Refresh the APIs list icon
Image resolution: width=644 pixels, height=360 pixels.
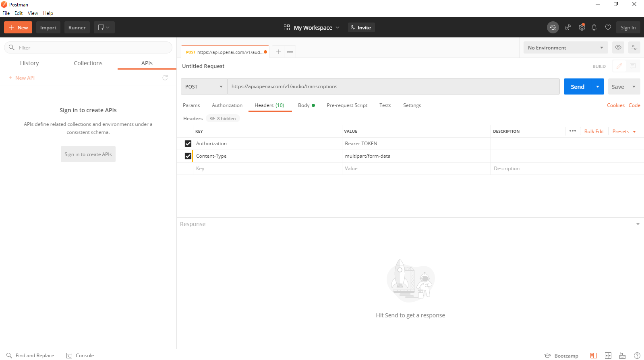pos(165,78)
